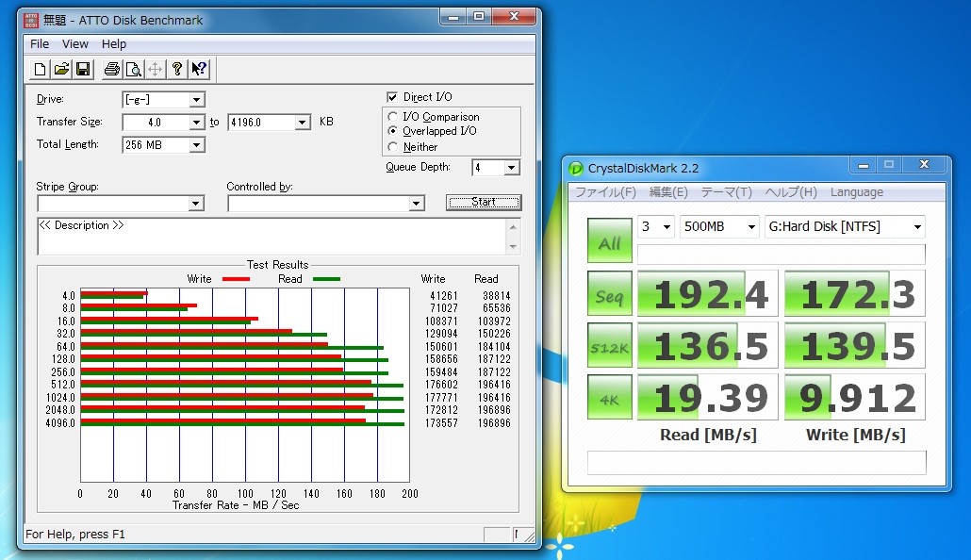Click the All button in CrystalDiskMark
Screen dimensions: 971x560
(609, 239)
